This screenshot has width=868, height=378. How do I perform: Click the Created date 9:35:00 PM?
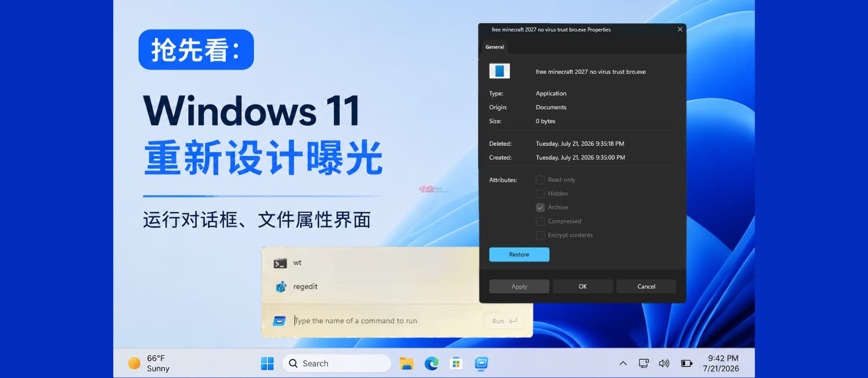[x=580, y=158]
